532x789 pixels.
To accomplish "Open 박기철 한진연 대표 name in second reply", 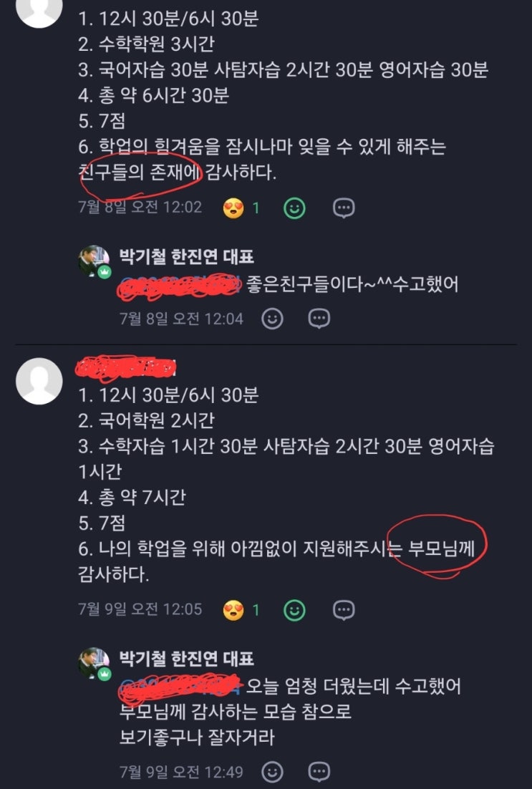I will pos(186,659).
